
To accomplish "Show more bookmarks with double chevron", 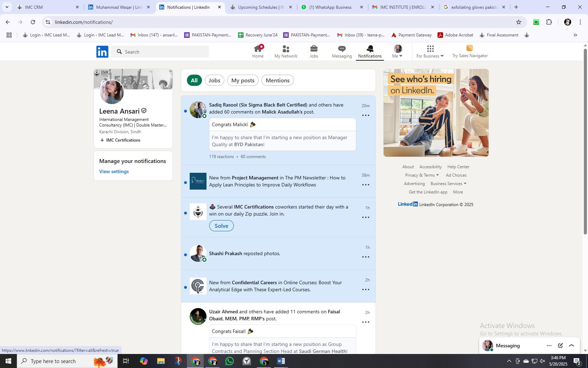I will click(x=575, y=35).
